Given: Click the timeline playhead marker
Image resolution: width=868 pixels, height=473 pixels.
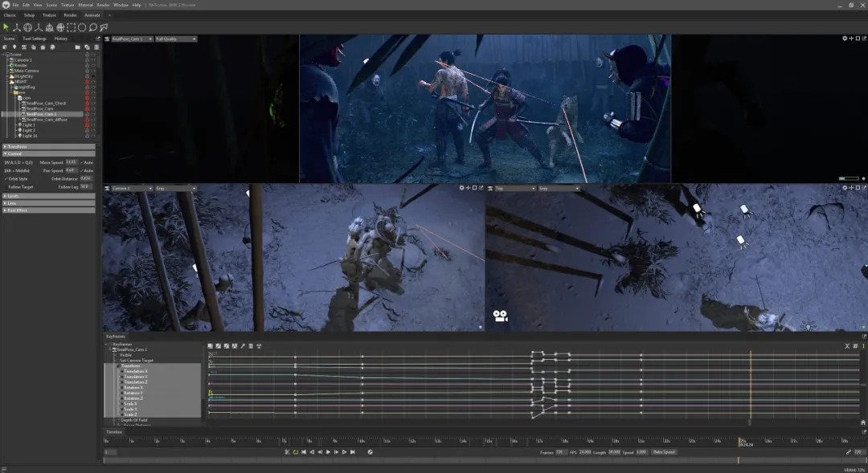Looking at the screenshot, I should 739,441.
